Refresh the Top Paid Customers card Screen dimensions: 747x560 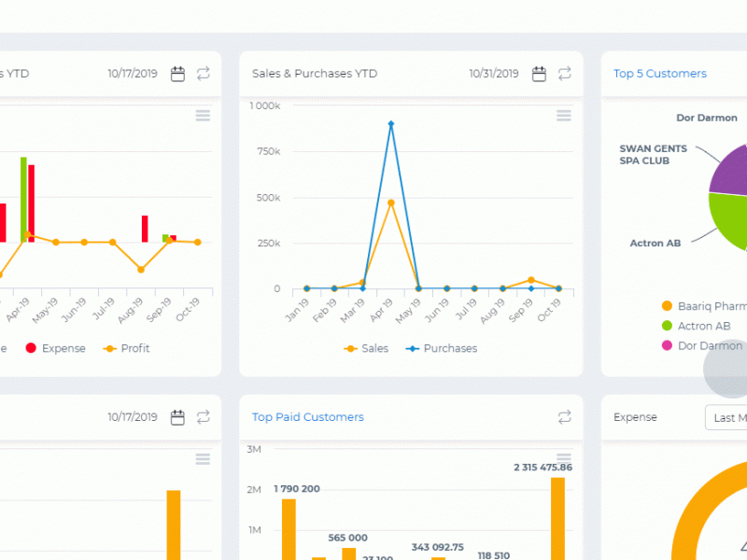coord(565,417)
